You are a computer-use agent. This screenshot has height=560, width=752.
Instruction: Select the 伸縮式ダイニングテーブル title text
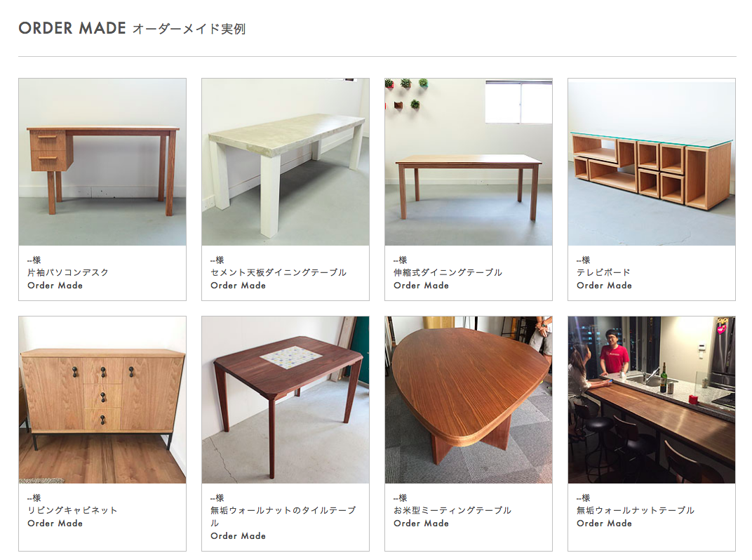(x=448, y=272)
